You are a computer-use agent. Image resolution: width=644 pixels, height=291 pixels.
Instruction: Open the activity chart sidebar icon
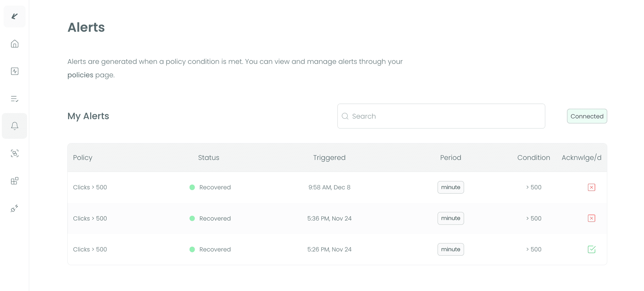14,71
